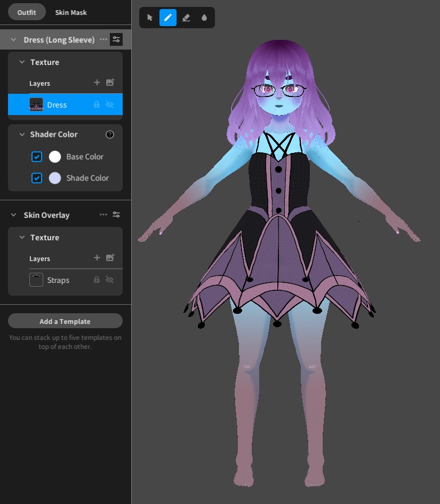Open the ellipsis menu for Skin Overlay
Viewport: 440px width, 504px height.
103,215
